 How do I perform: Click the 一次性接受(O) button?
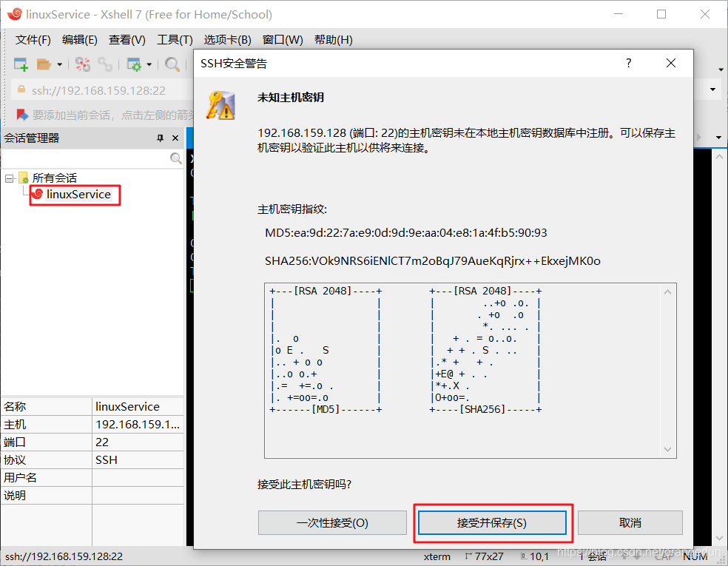click(x=332, y=523)
